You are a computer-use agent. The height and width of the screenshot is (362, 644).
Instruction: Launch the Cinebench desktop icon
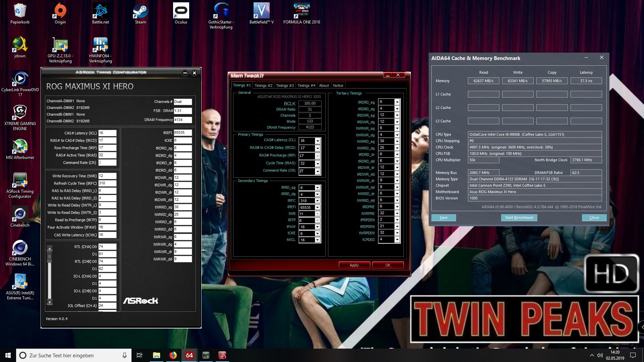[x=20, y=217]
